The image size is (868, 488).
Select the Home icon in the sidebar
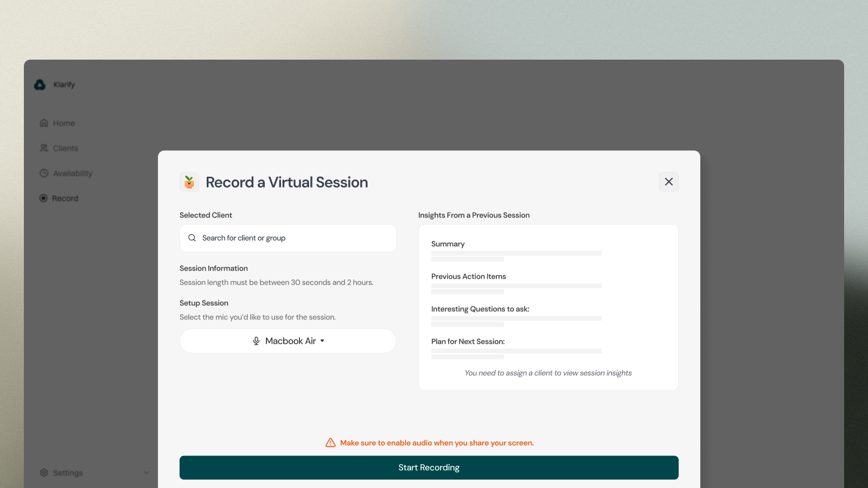(x=44, y=123)
